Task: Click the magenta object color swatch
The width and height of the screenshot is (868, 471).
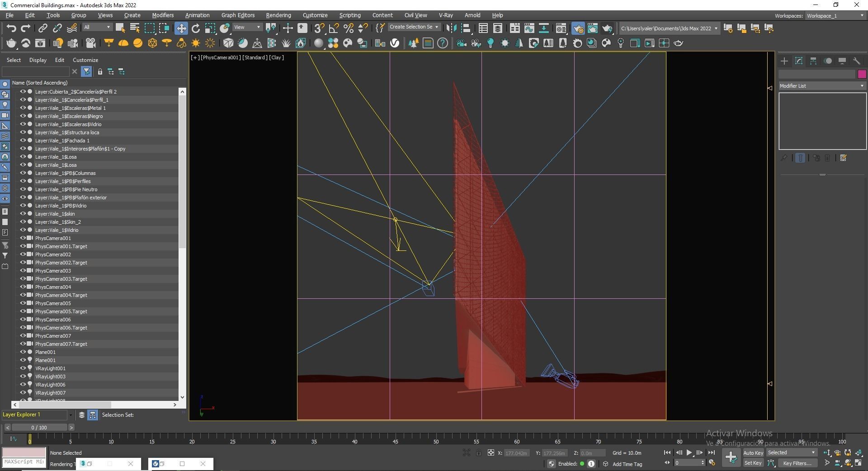Action: pyautogui.click(x=862, y=74)
